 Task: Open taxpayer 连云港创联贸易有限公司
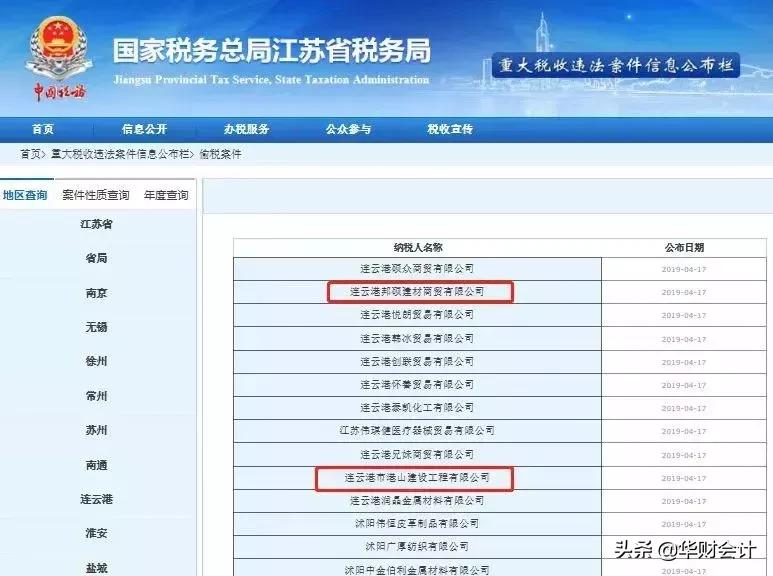tap(417, 361)
